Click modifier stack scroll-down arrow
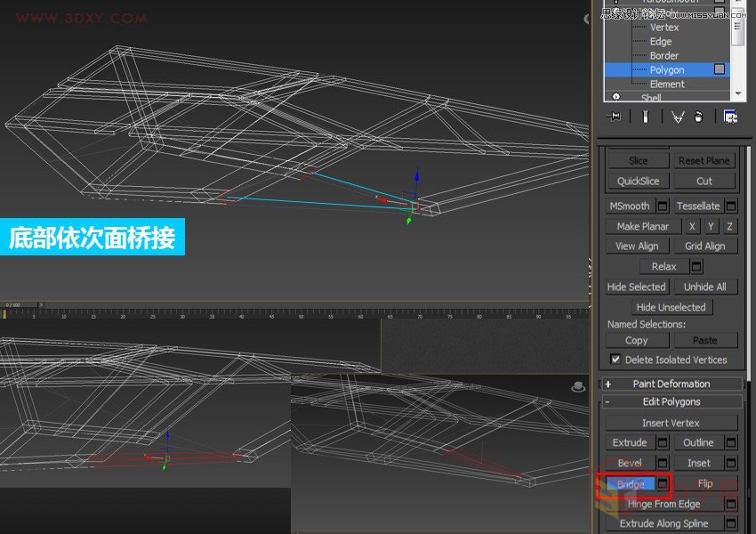756x534 pixels. click(738, 93)
